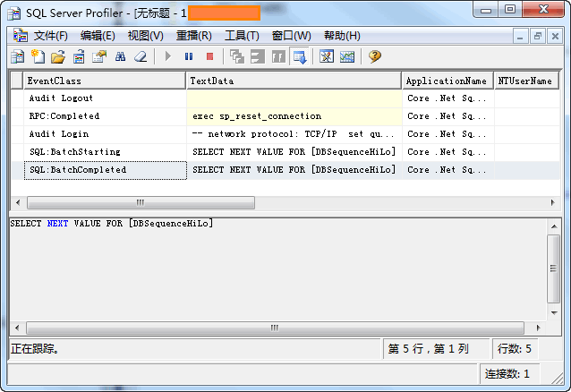Click the Run To Cursor toolbar icon
571x392 pixels.
tap(258, 56)
